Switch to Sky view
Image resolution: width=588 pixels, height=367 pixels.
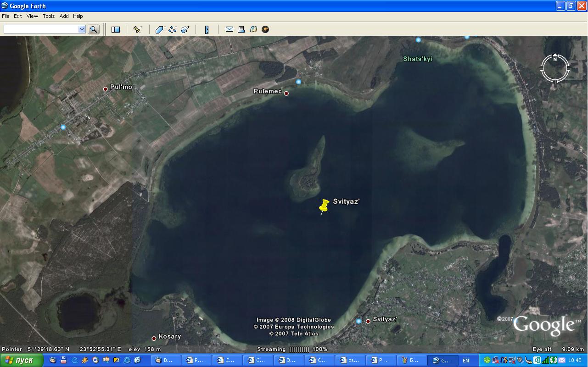click(x=265, y=29)
